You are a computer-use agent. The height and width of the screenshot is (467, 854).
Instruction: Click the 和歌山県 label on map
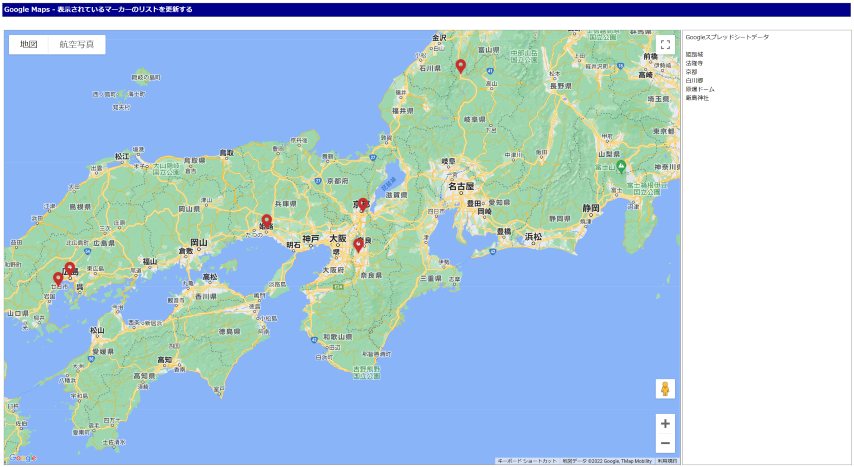pyautogui.click(x=338, y=337)
